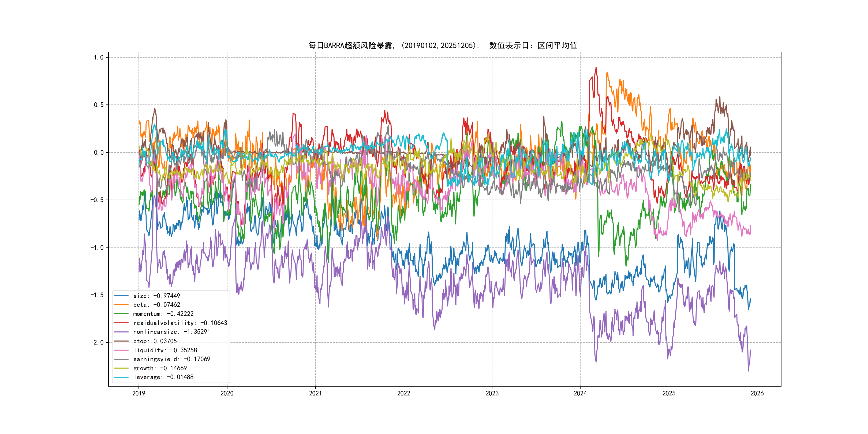
Task: Click the 2026 x-axis tick label
Action: (757, 393)
